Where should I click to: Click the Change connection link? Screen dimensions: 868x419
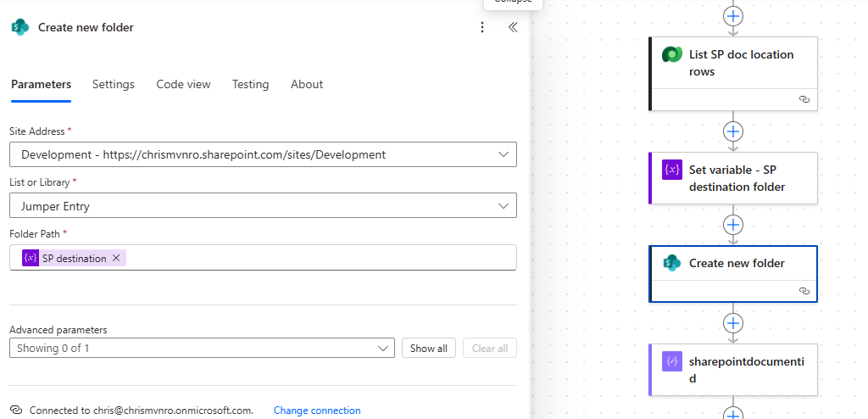tap(317, 411)
